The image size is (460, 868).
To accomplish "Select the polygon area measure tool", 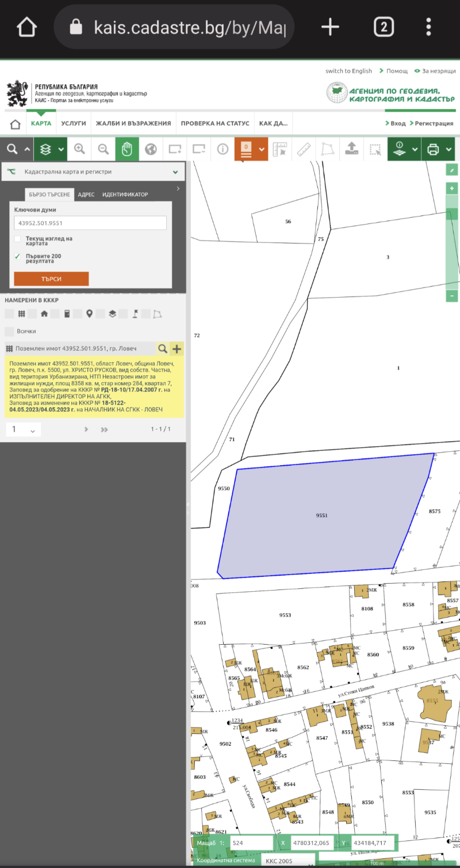I will (327, 149).
